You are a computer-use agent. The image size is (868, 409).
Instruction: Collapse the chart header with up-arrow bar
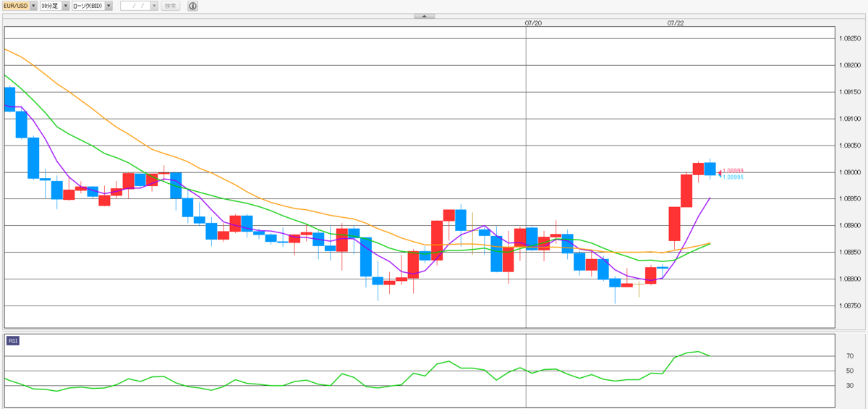tap(425, 15)
